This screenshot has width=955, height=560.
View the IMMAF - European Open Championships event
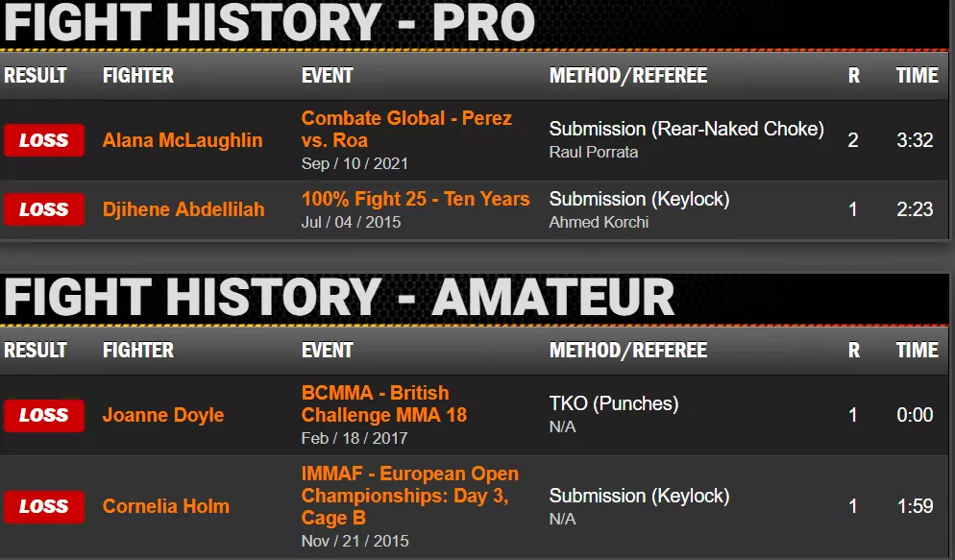(409, 496)
